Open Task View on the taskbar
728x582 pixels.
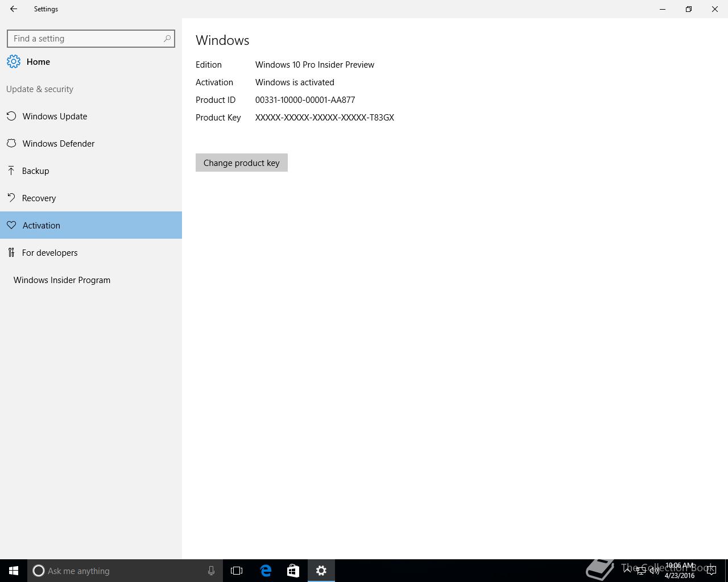[237, 571]
